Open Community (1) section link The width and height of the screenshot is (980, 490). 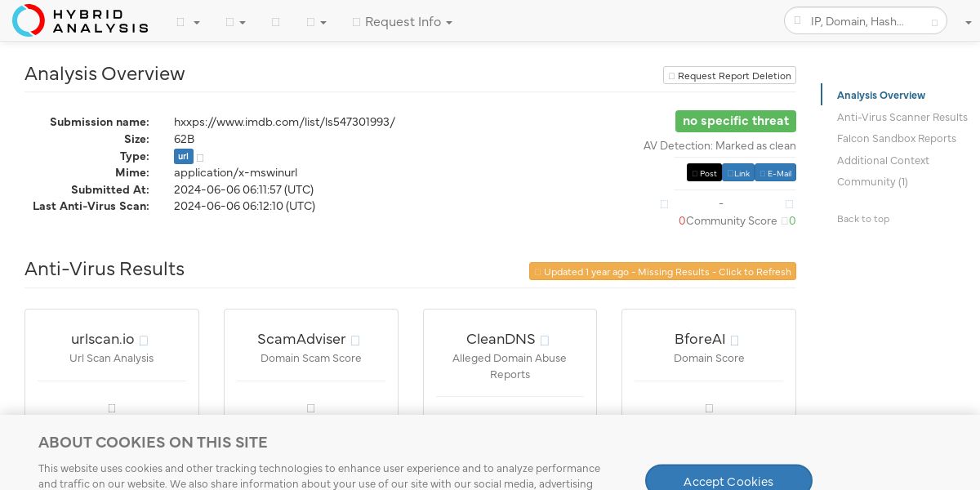872,182
